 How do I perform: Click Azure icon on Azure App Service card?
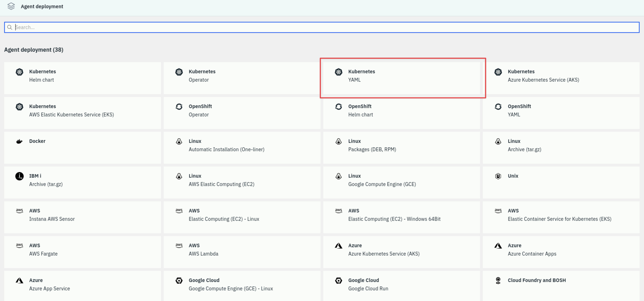pyautogui.click(x=19, y=280)
